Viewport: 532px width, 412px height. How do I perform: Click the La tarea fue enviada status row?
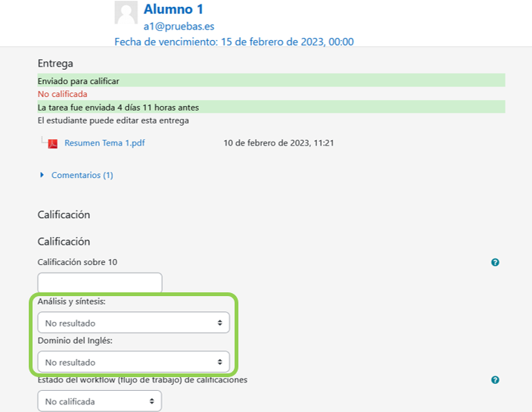[x=271, y=107]
